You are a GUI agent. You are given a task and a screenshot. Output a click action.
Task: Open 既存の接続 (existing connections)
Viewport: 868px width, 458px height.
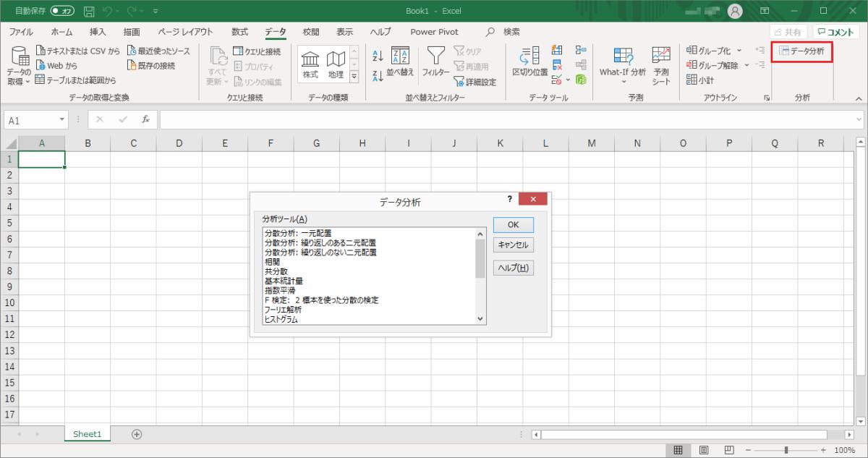coord(151,66)
